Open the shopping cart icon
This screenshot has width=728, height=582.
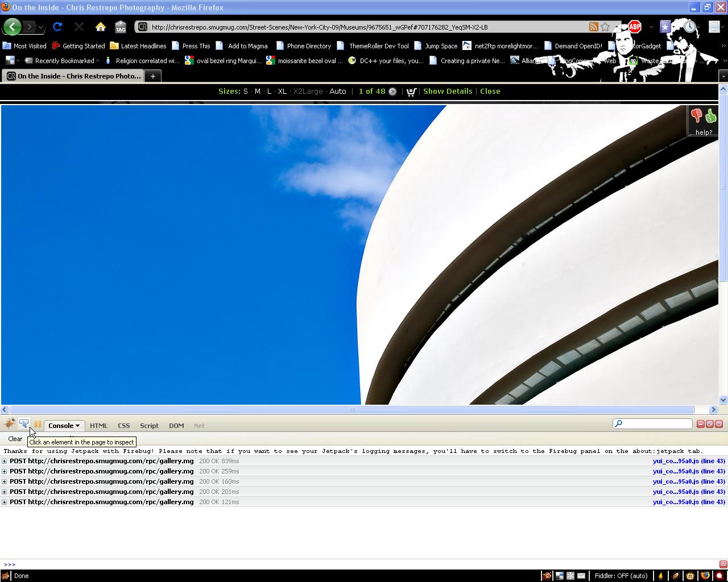point(411,92)
